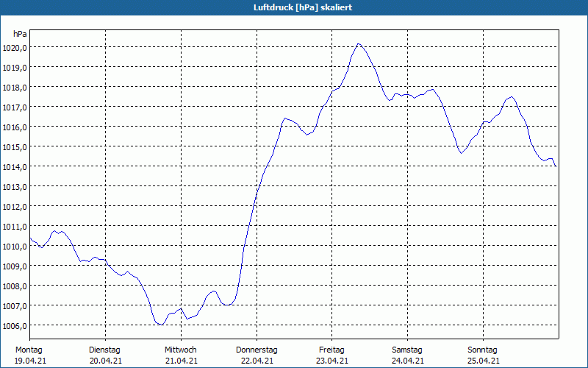Image resolution: width=588 pixels, height=368 pixels.
Task: Select the 'Freitag' day label
Action: tap(332, 350)
